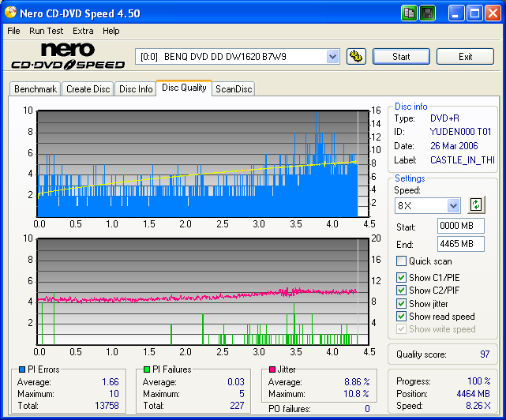Click the disc ID YUDEN000 T01
Image resolution: width=506 pixels, height=420 pixels.
460,132
